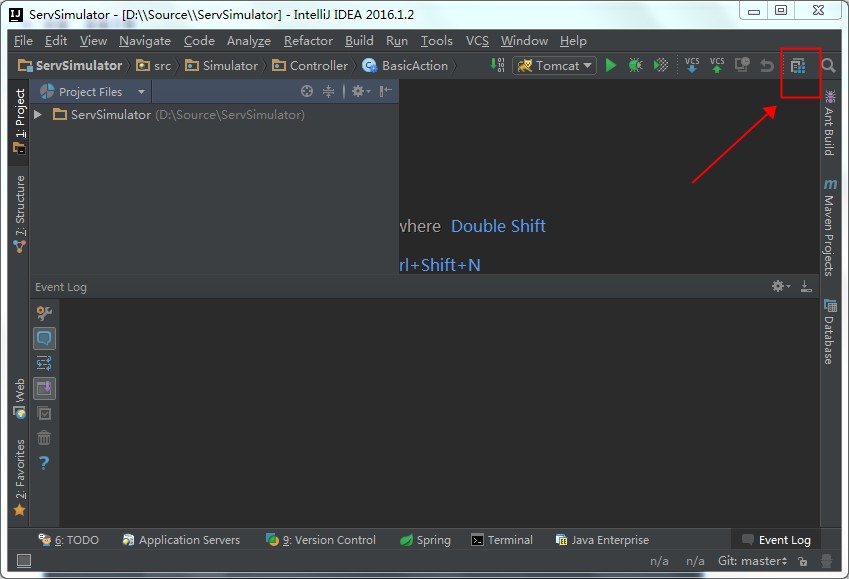Open the Window menu

(x=524, y=41)
